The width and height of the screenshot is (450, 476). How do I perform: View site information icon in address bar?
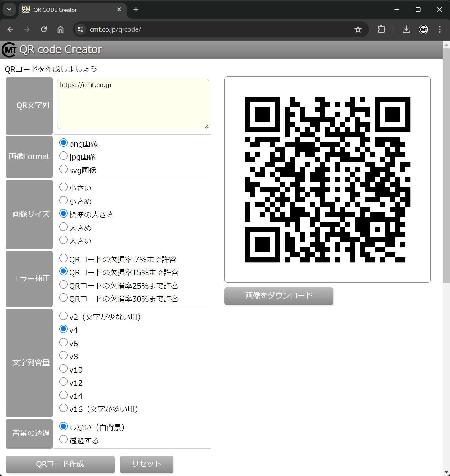[81, 29]
